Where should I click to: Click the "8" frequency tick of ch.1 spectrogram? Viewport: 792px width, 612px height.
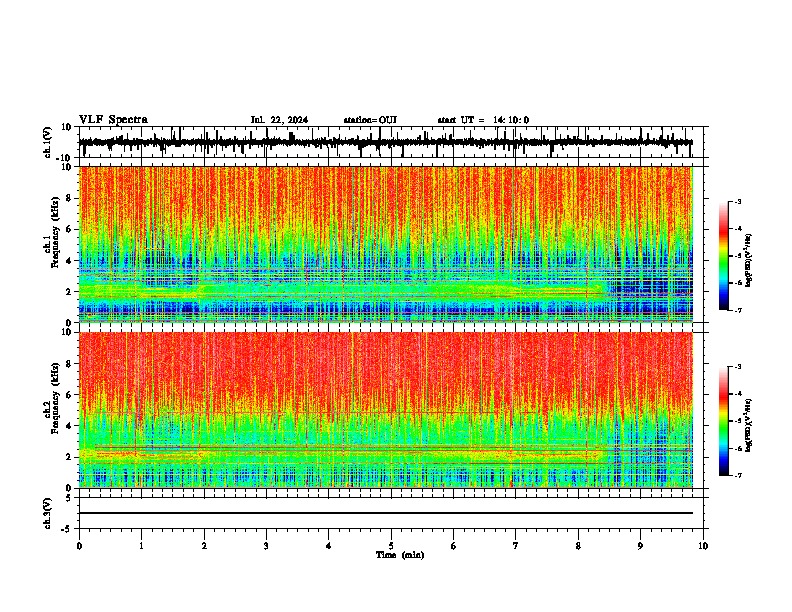click(70, 198)
